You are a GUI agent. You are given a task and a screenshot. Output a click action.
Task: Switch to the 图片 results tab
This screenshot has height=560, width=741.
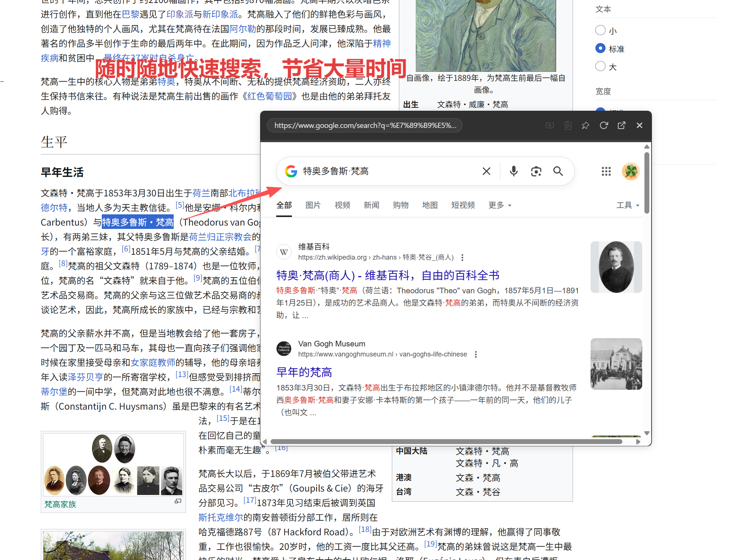(x=313, y=205)
